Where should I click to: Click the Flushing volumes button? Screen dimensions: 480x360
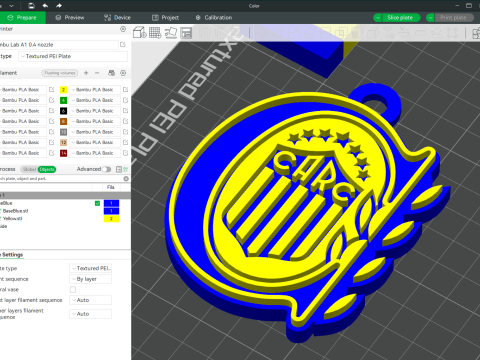click(x=60, y=73)
